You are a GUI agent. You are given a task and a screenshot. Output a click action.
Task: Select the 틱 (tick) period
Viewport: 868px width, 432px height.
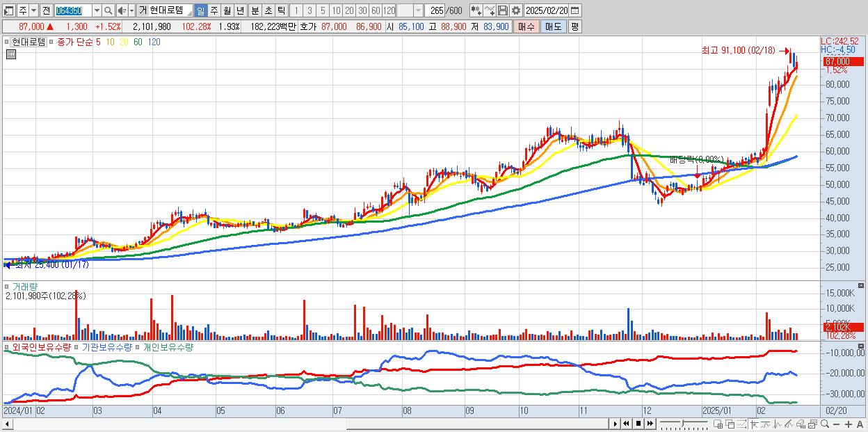tap(281, 10)
